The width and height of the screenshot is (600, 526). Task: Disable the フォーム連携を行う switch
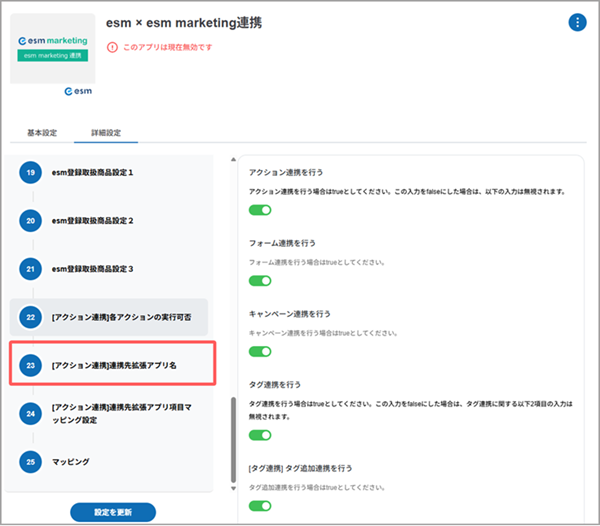tap(260, 281)
